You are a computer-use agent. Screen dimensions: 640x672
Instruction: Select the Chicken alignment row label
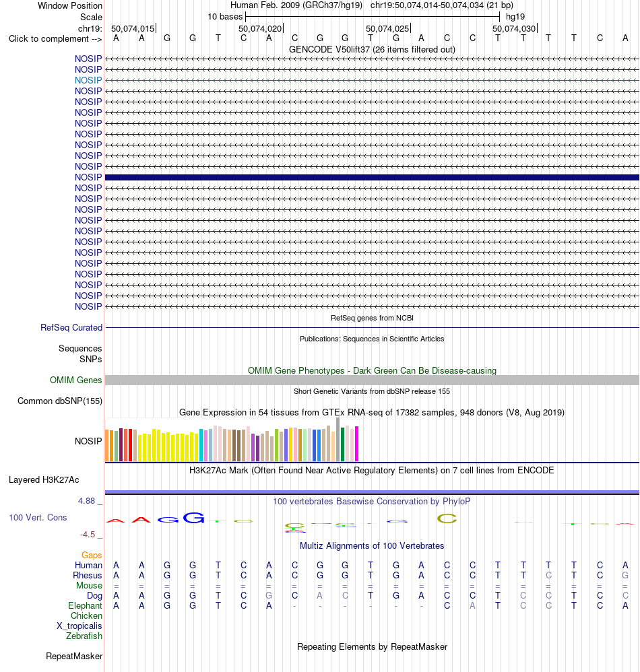(x=86, y=616)
